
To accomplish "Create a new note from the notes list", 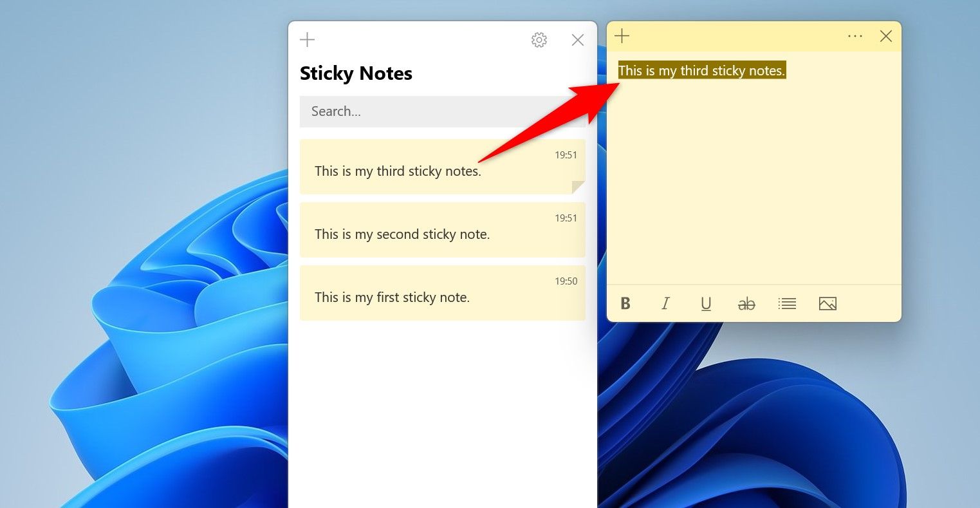I will pos(307,39).
